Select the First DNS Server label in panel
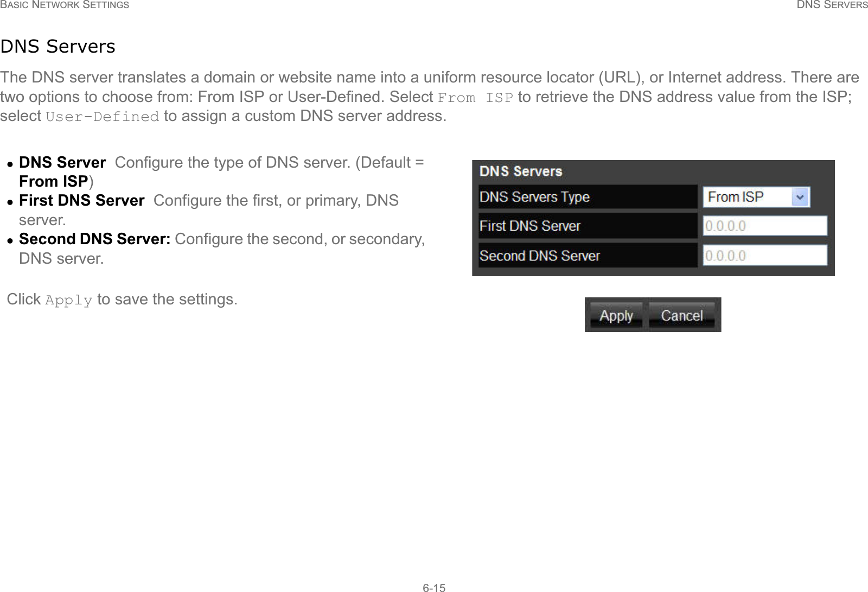This screenshot has height=592, width=868. click(x=530, y=226)
